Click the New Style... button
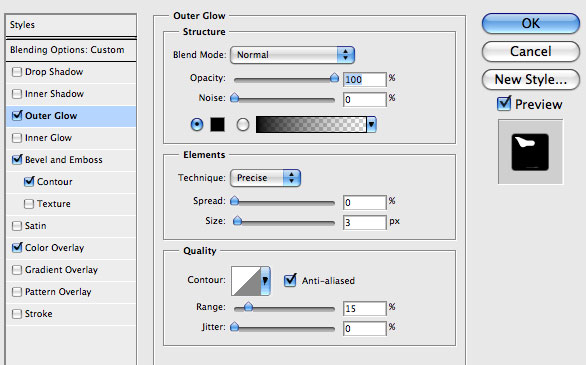Screen dimensions: 586x365 tap(531, 80)
